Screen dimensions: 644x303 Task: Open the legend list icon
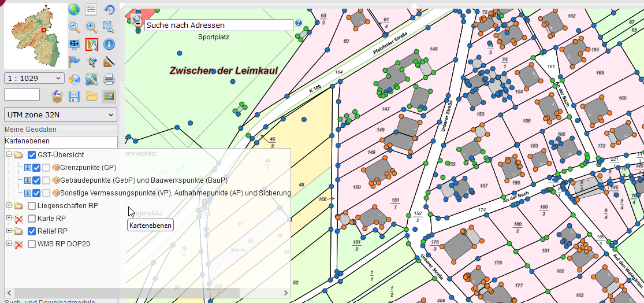coord(92,9)
